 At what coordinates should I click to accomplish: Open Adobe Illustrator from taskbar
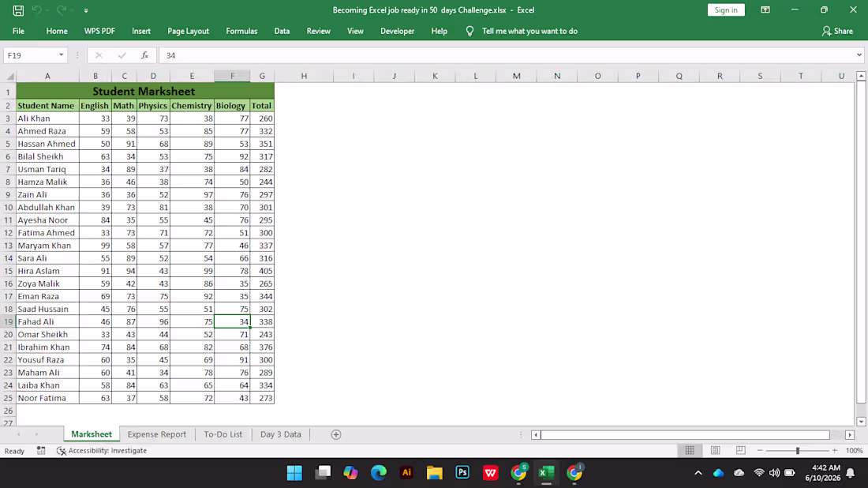(406, 472)
